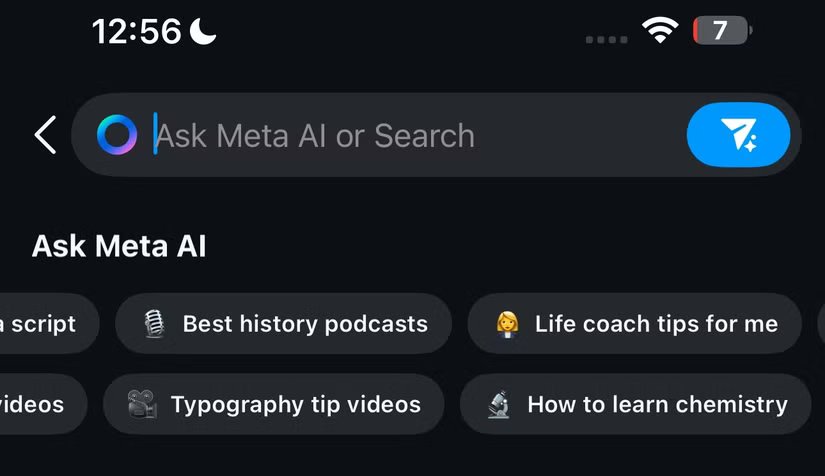Tap the back arrow icon
Screen dimensions: 825x476
(45, 135)
